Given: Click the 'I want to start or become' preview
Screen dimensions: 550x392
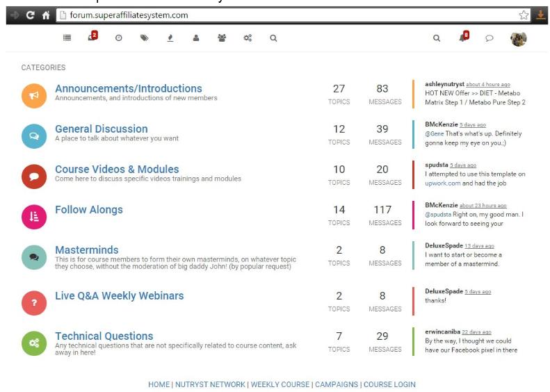Looking at the screenshot, I should (463, 259).
